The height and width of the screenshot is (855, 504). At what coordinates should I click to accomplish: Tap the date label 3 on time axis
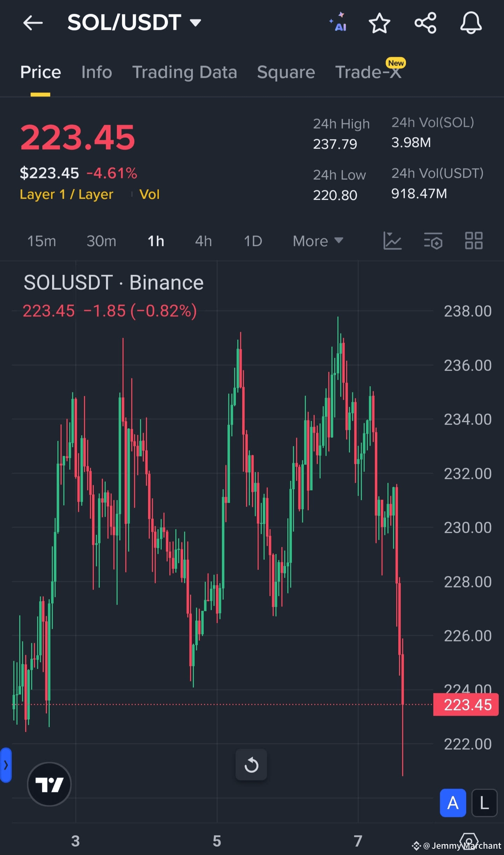click(x=76, y=841)
